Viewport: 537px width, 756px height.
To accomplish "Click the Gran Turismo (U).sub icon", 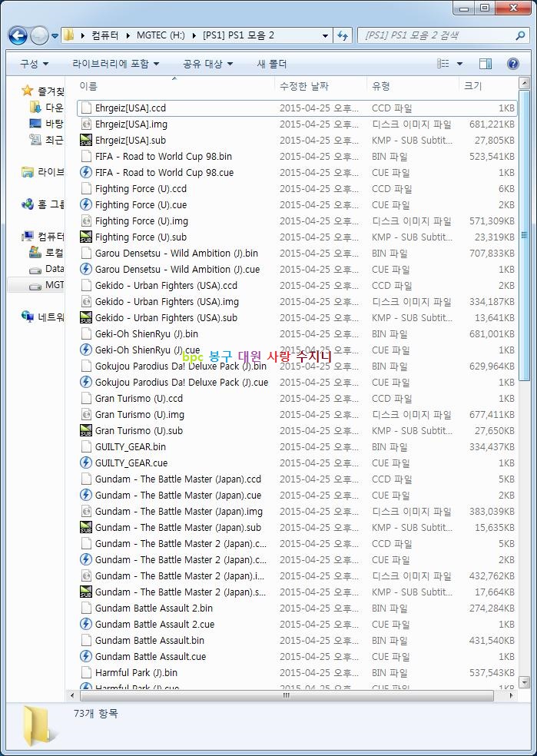I will [x=86, y=430].
